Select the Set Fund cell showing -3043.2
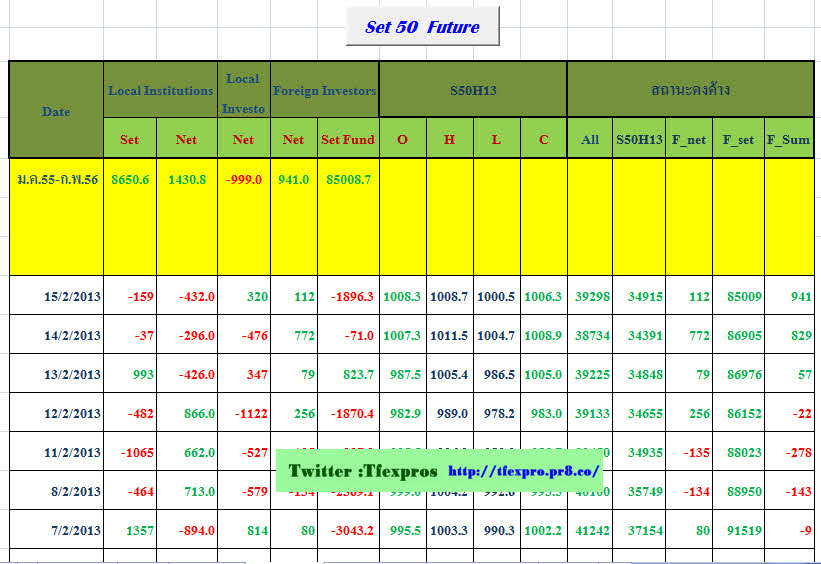Screen dimensions: 821x564 tap(348, 531)
